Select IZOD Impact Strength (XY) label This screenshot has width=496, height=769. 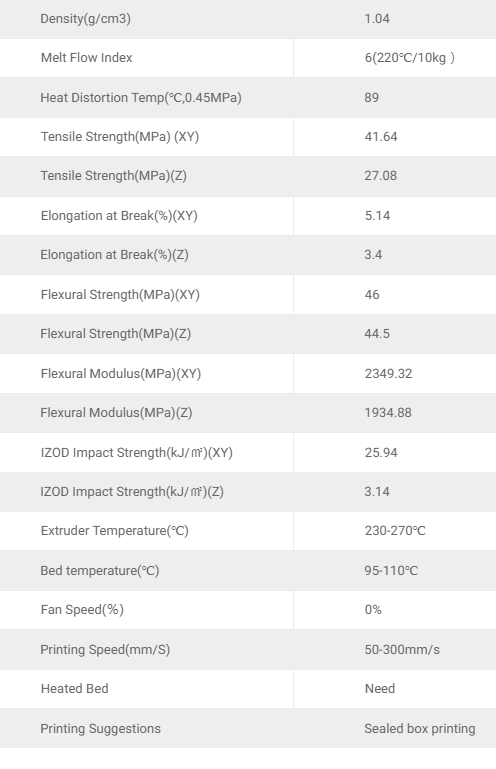click(x=136, y=453)
